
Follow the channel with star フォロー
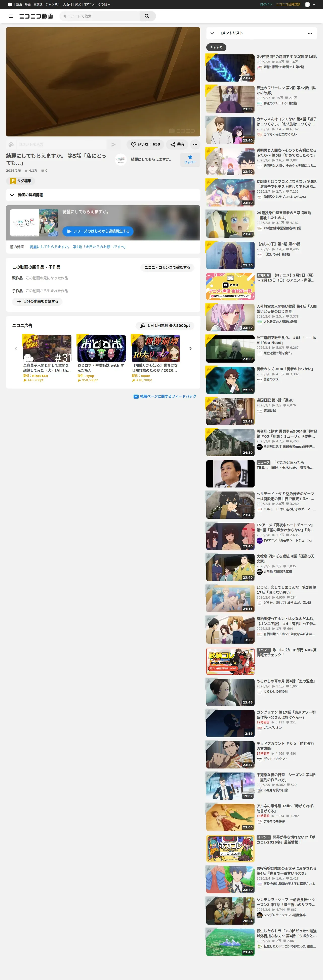(x=190, y=159)
